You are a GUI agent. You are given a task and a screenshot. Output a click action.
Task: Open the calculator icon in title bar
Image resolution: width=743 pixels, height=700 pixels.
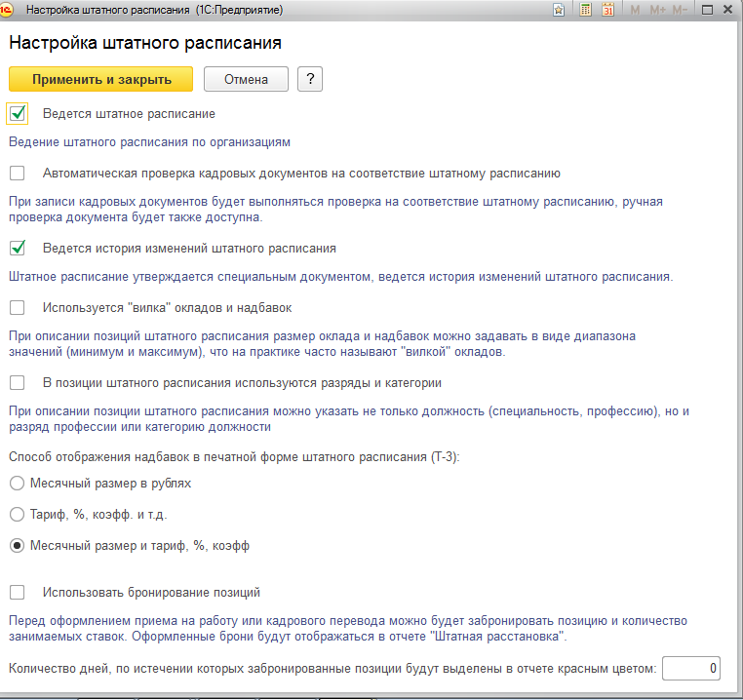[x=586, y=10]
